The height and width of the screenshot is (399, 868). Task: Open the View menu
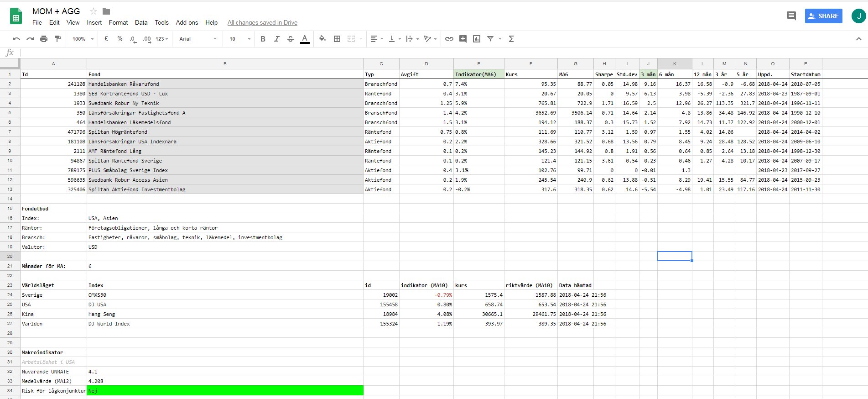(73, 22)
